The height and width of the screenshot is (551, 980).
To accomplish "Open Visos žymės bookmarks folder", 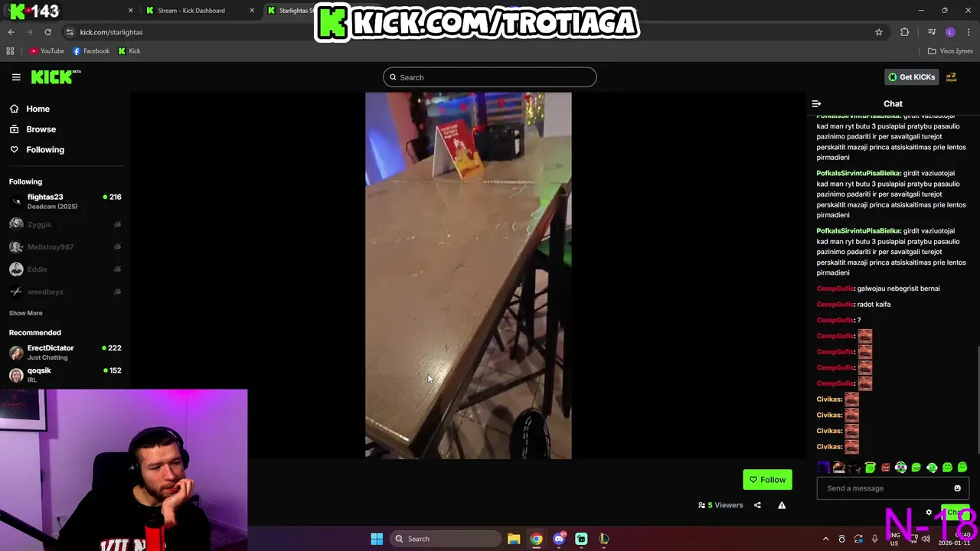I will click(950, 51).
